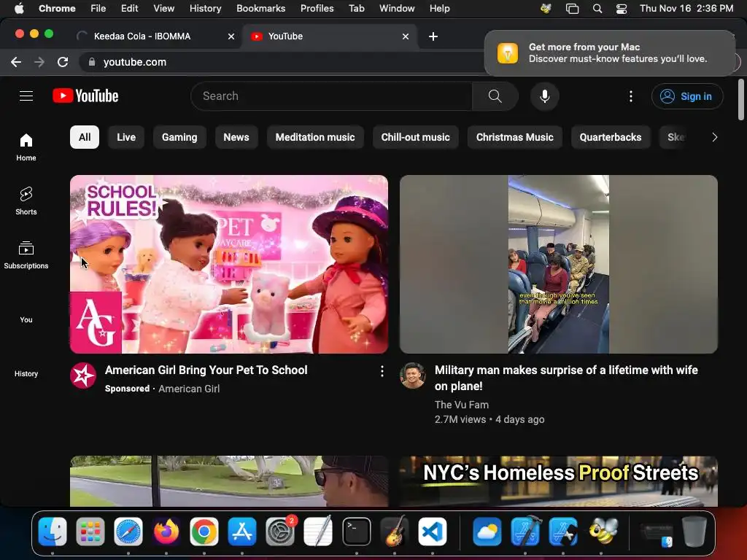The height and width of the screenshot is (560, 747).
Task: Close the Keedaa Cola tab
Action: click(x=231, y=36)
